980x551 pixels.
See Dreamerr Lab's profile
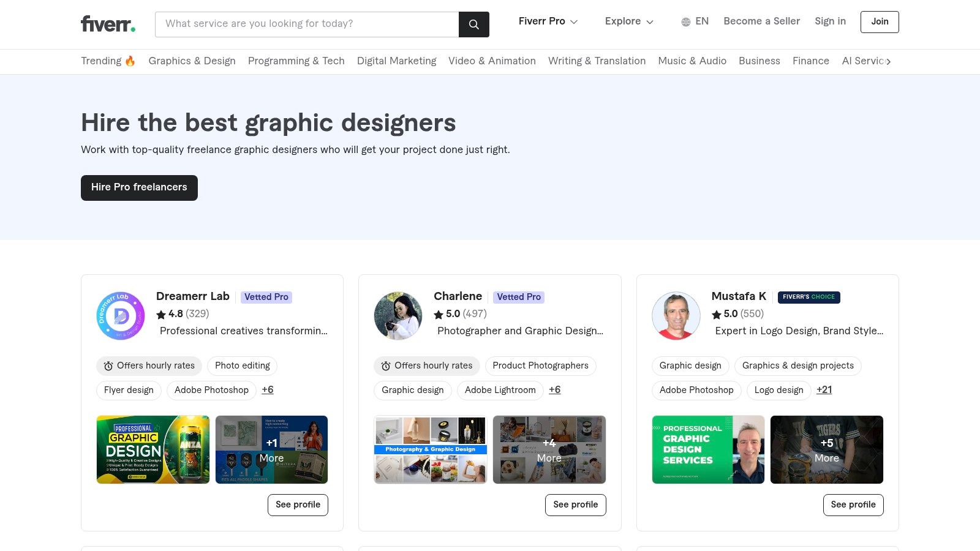pyautogui.click(x=298, y=505)
